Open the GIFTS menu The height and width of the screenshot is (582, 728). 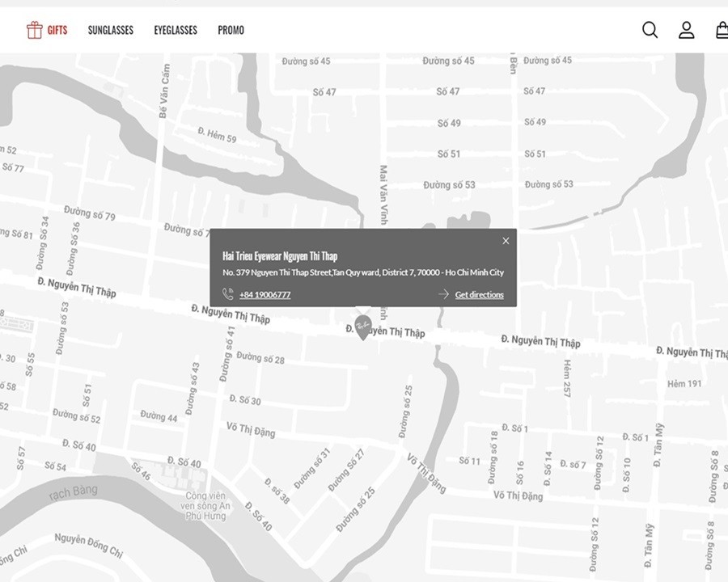57,31
